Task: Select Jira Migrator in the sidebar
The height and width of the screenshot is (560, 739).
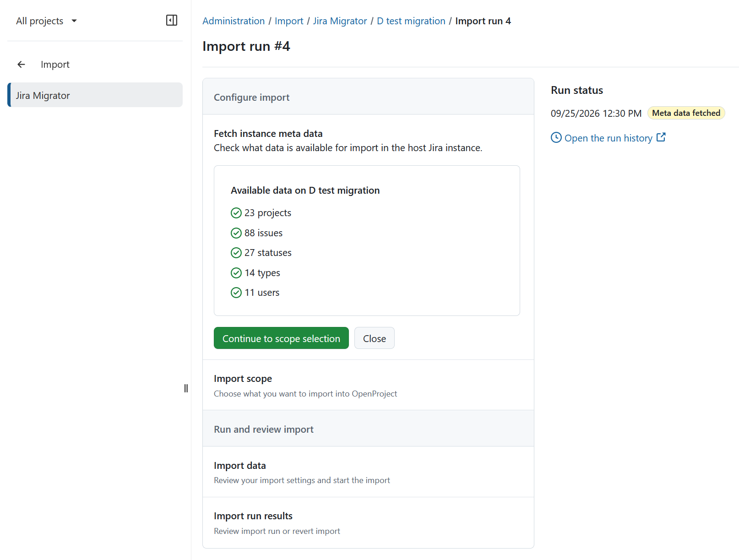Action: [95, 95]
